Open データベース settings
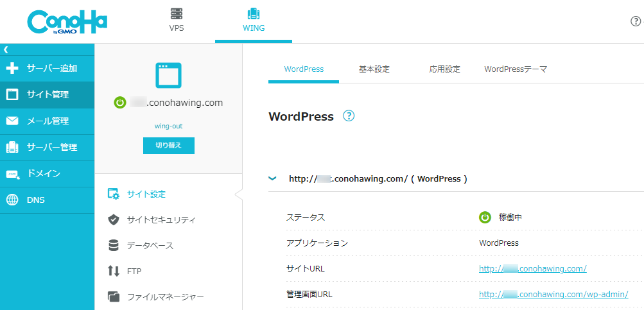The height and width of the screenshot is (310, 644). (150, 245)
